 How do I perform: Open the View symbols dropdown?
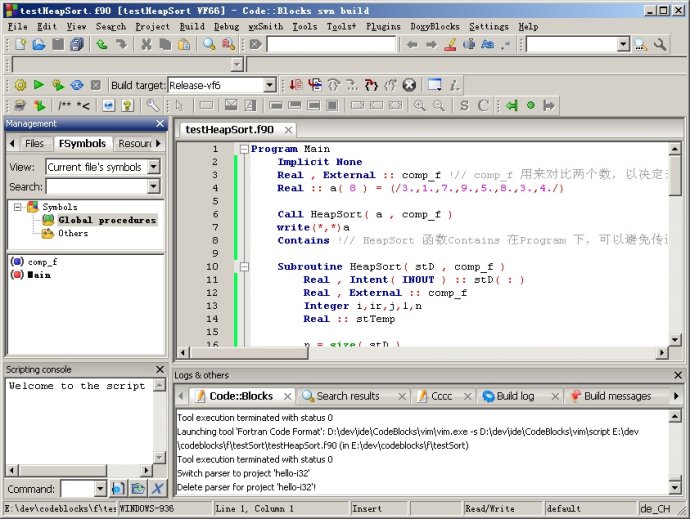pos(153,167)
